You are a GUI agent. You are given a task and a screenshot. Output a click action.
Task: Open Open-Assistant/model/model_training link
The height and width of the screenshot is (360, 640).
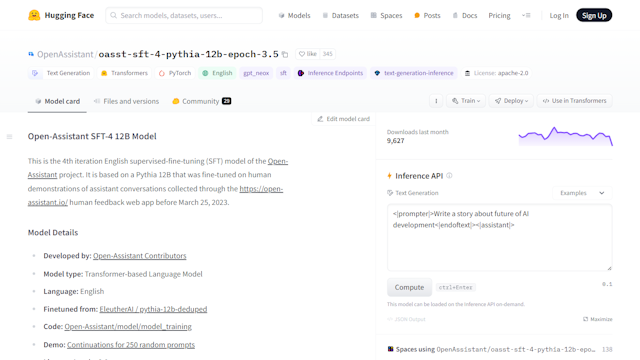pos(128,327)
